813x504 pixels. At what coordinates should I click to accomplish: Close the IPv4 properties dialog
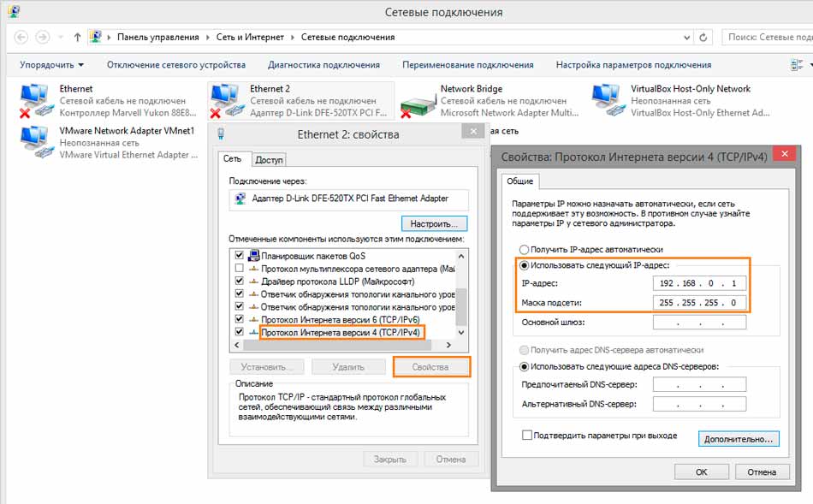point(785,153)
